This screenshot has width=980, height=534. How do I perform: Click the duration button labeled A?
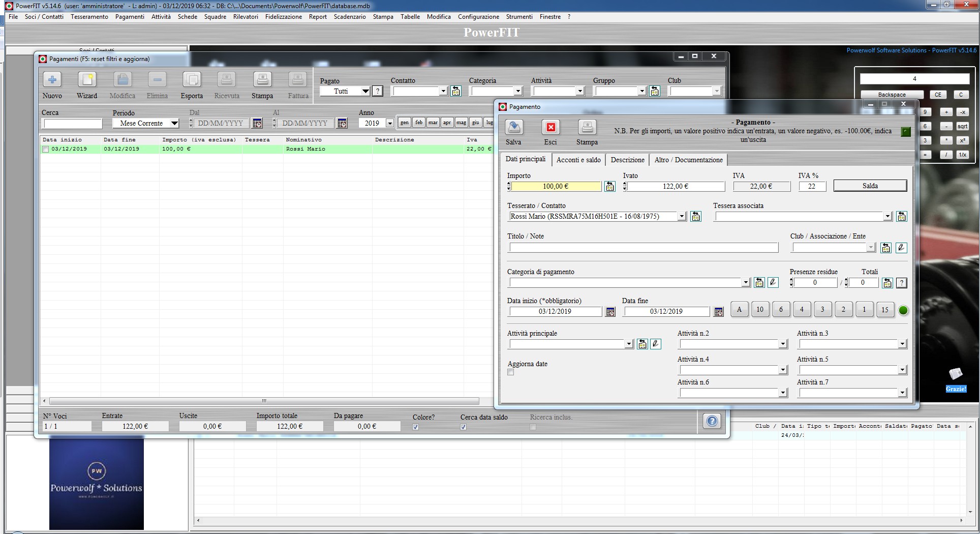(739, 309)
